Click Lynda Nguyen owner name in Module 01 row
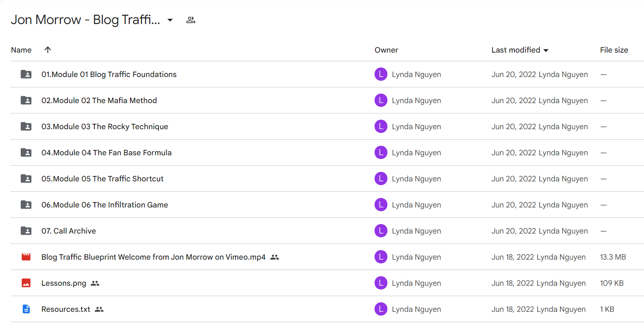This screenshot has height=328, width=644. point(416,75)
